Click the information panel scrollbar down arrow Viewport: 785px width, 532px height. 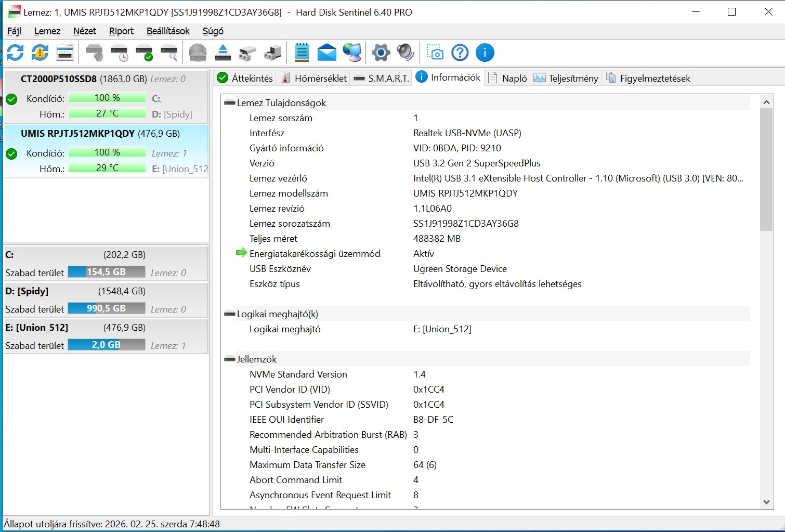pos(766,502)
